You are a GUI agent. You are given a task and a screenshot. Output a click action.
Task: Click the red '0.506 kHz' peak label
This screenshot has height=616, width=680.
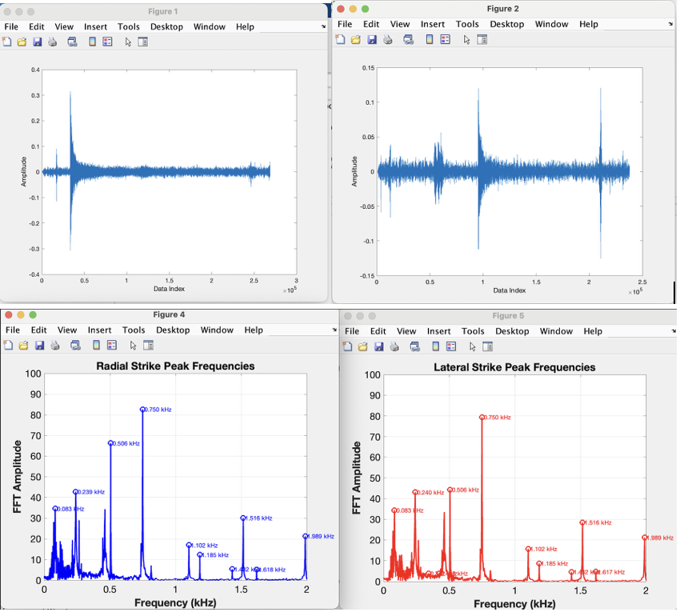click(466, 490)
